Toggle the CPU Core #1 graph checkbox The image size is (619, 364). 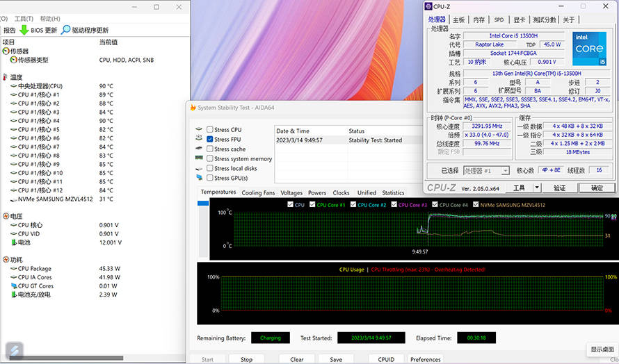click(x=312, y=204)
